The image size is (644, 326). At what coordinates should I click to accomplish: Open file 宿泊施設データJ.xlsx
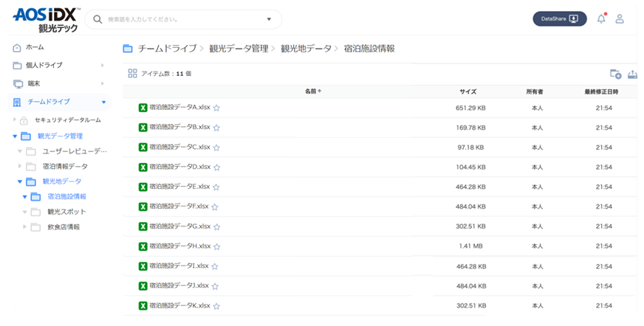tap(179, 285)
